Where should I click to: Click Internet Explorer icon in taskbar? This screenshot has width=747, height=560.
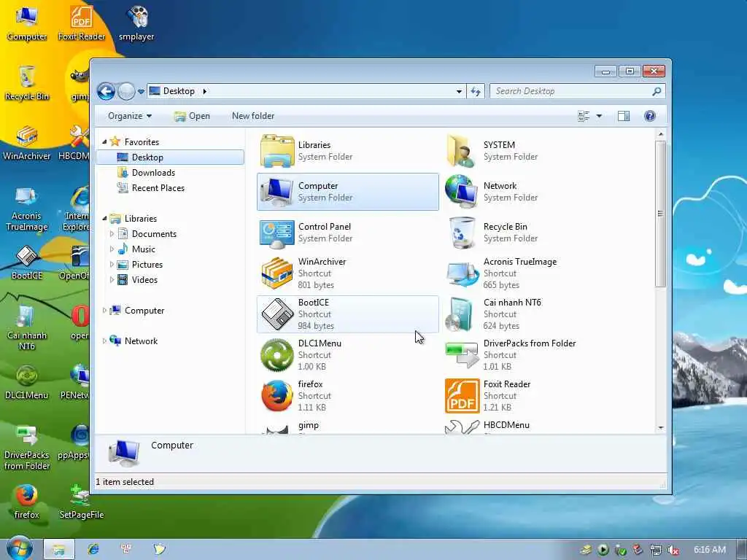coord(93,549)
